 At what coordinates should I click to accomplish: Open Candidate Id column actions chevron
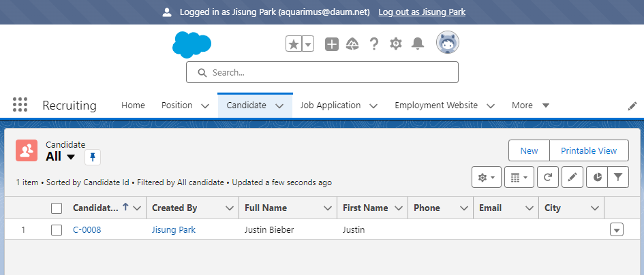(137, 208)
